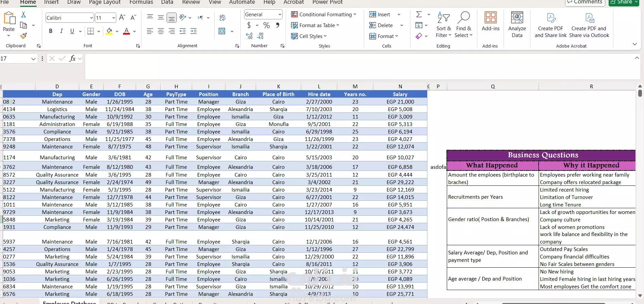Toggle Bold formatting
Image resolution: width=644 pixels, height=304 pixels.
click(51, 31)
